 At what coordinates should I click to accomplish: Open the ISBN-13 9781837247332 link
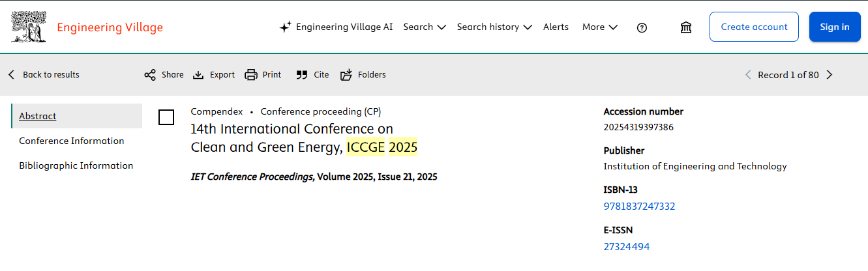pyautogui.click(x=639, y=207)
